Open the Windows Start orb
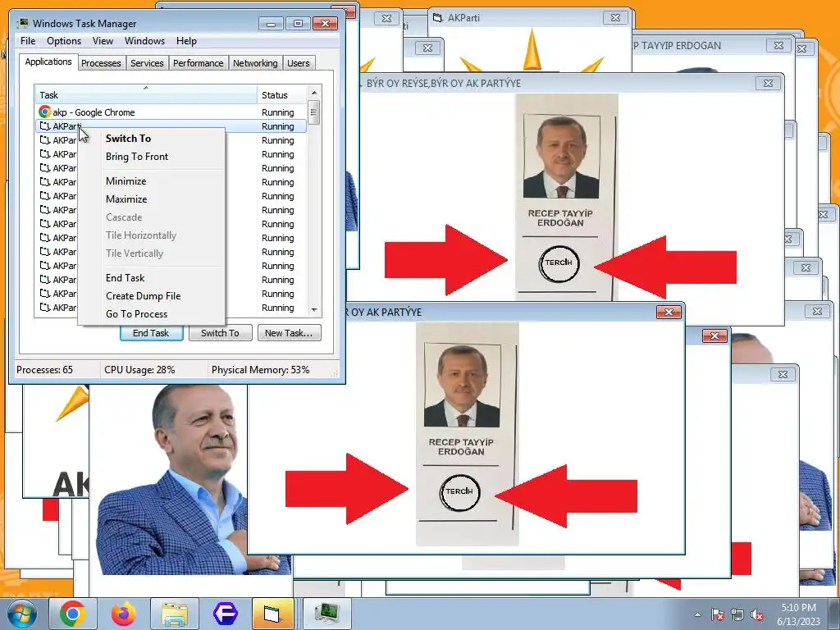 [21, 614]
